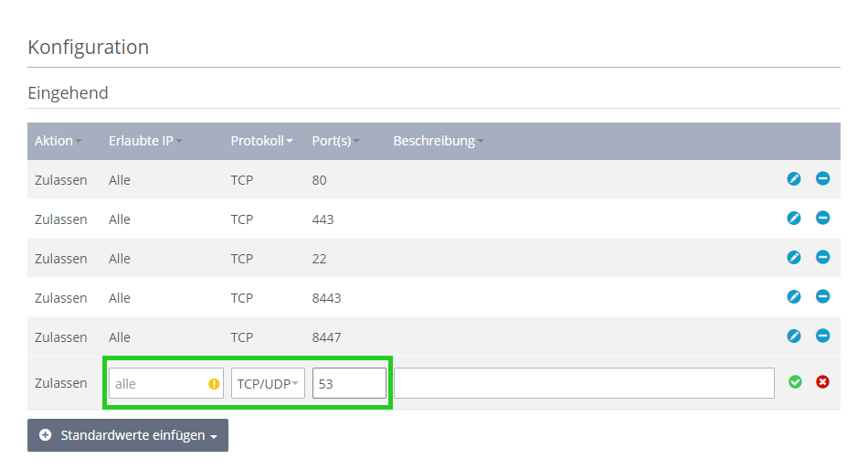Edit the port 22 rule
Screen dimensions: 868x470
794,258
